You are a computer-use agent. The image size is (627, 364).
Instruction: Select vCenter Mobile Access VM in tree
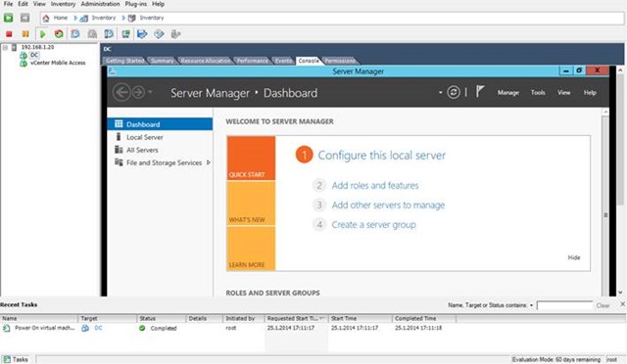[x=58, y=63]
